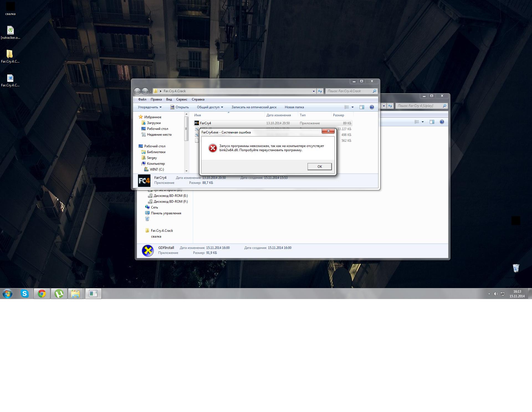The width and height of the screenshot is (532, 412).
Task: Open the Правка menu
Action: point(156,99)
